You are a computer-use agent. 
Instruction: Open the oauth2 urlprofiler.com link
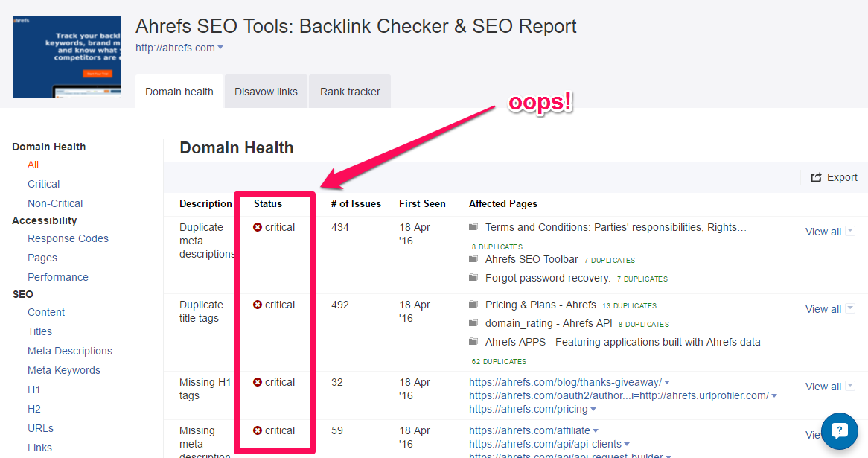[x=619, y=395]
